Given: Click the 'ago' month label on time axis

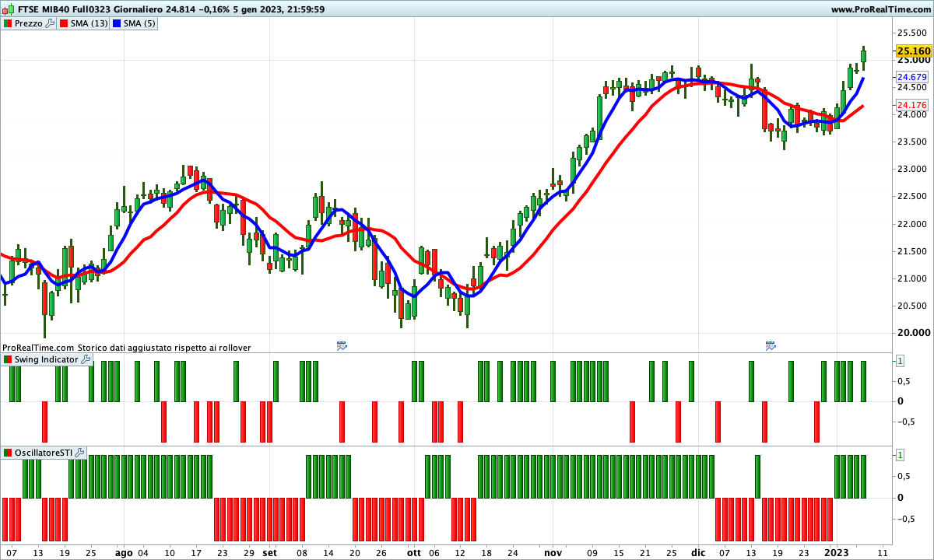Looking at the screenshot, I should point(124,553).
